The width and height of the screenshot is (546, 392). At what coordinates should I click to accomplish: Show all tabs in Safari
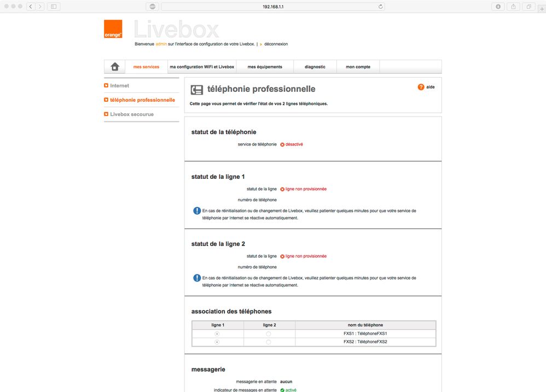coord(528,7)
